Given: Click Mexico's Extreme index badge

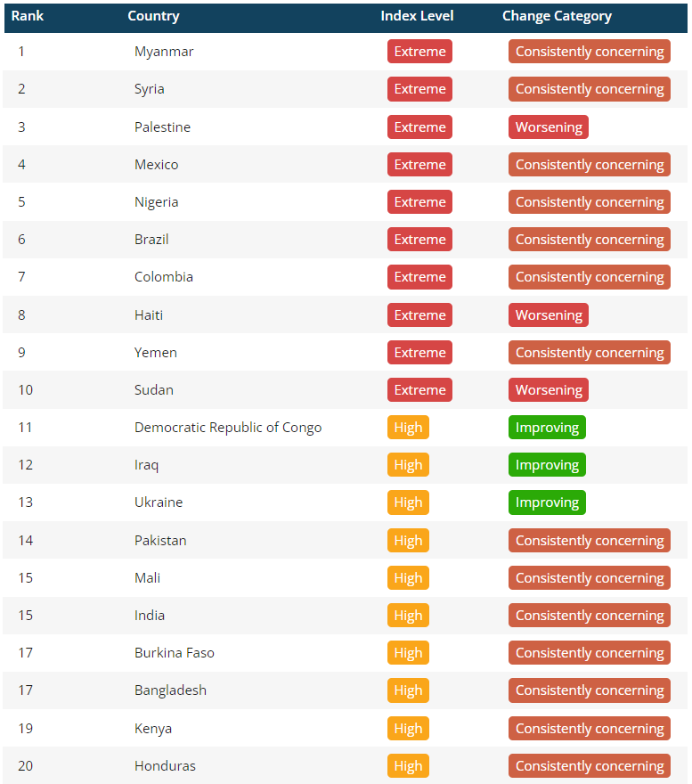Looking at the screenshot, I should click(419, 165).
